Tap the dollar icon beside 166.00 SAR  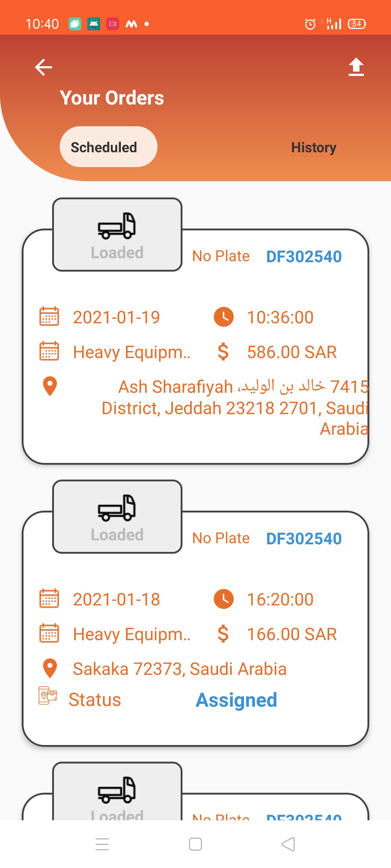[x=223, y=634]
